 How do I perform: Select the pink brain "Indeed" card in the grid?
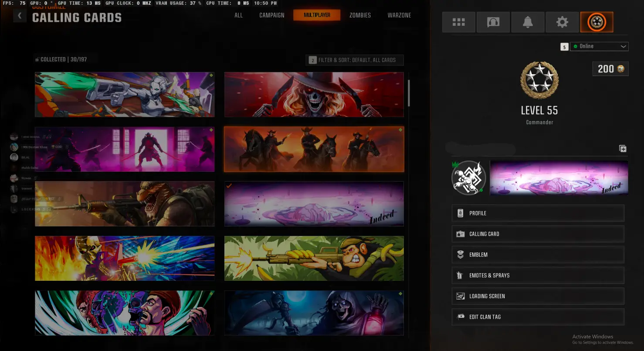click(314, 204)
